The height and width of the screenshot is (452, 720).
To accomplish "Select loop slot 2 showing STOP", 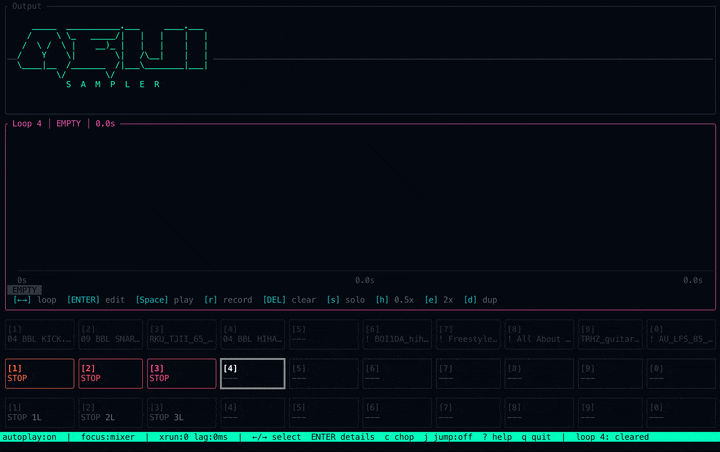I will [110, 374].
